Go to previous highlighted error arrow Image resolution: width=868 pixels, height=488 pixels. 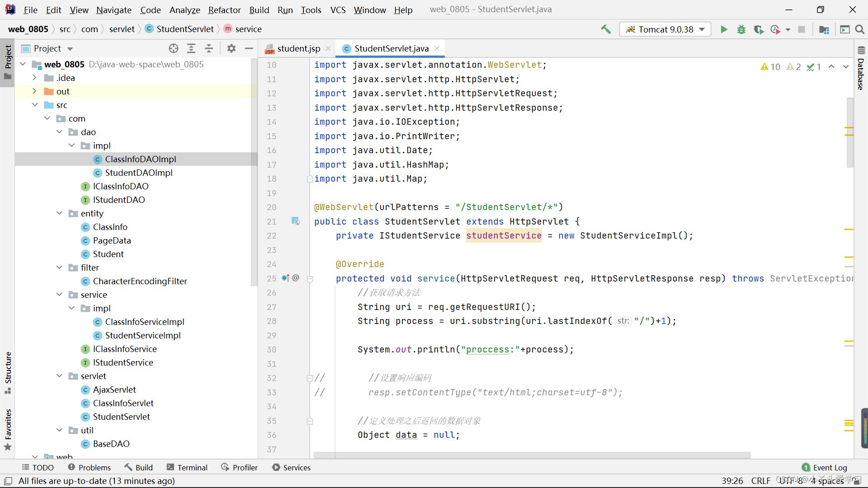[831, 67]
